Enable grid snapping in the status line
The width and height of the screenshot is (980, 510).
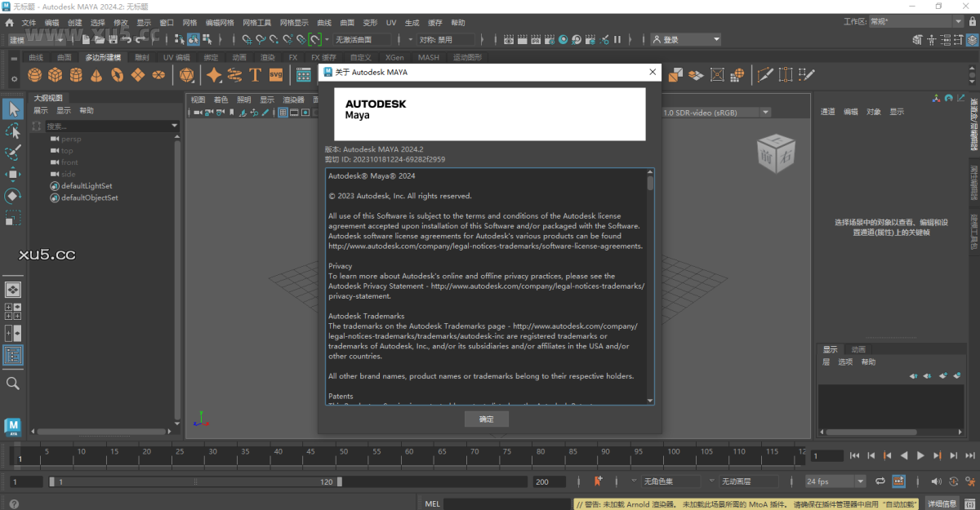pos(247,38)
